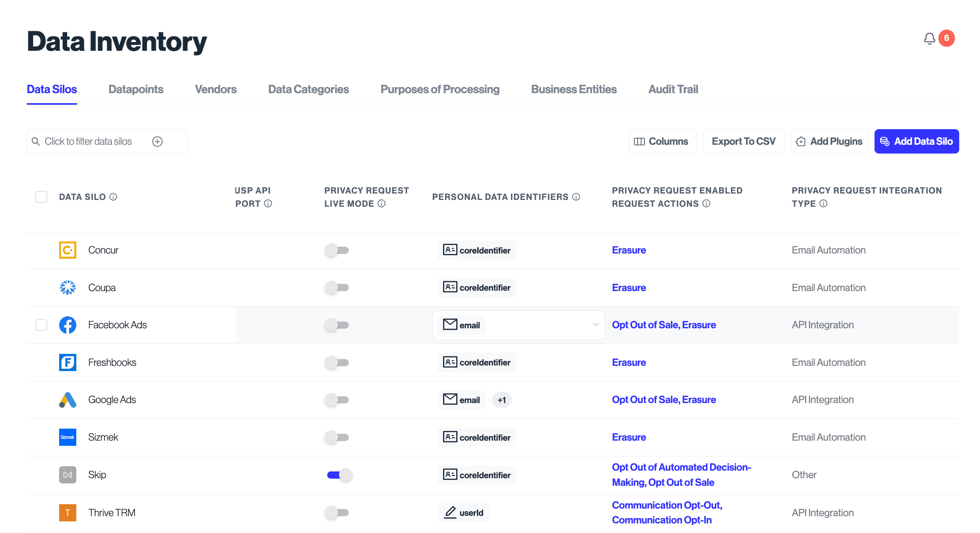The width and height of the screenshot is (980, 533).
Task: Click the Freshbooks logo icon
Action: click(68, 363)
